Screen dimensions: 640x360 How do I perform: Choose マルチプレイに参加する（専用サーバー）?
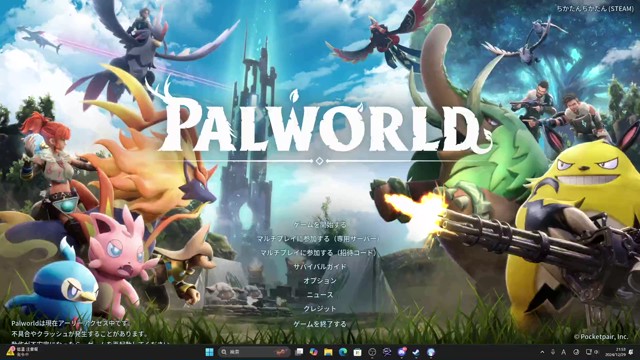pyautogui.click(x=320, y=238)
